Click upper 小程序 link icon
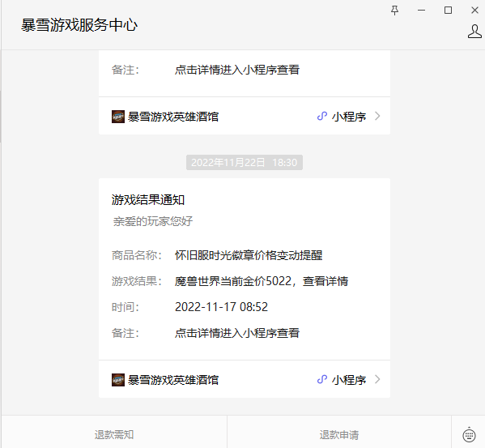This screenshot has height=448, width=485. tap(322, 117)
